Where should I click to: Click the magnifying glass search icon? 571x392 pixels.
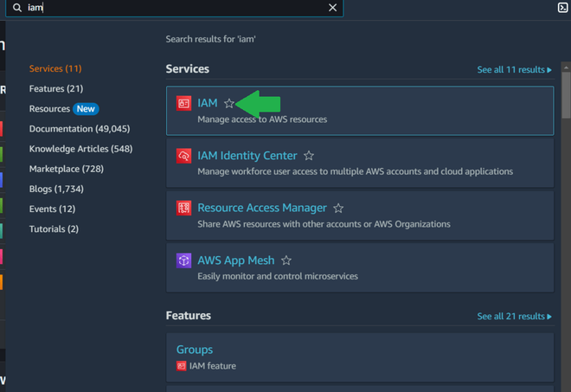pyautogui.click(x=17, y=8)
